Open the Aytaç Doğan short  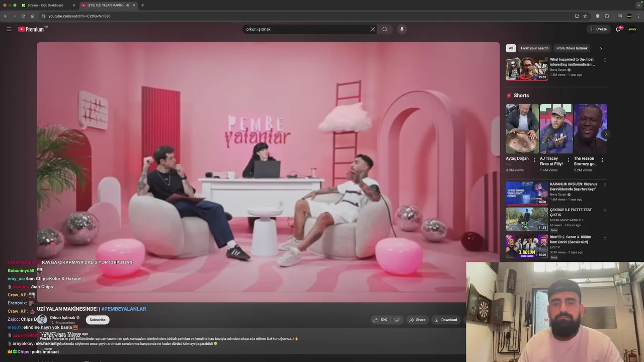[x=522, y=129]
